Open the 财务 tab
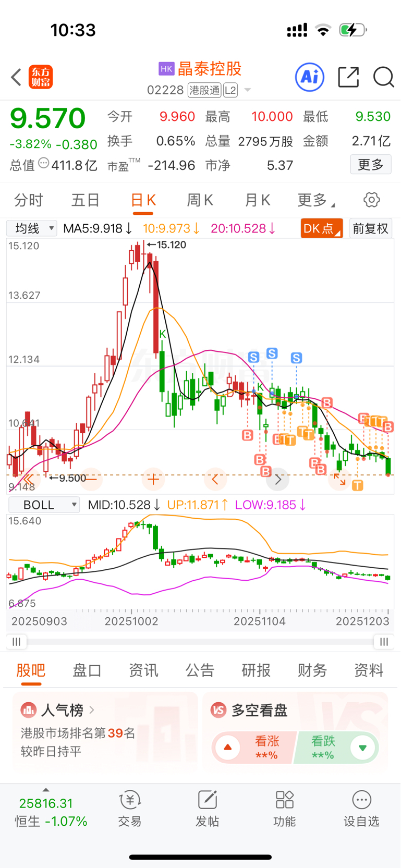The width and height of the screenshot is (401, 868). tap(312, 670)
